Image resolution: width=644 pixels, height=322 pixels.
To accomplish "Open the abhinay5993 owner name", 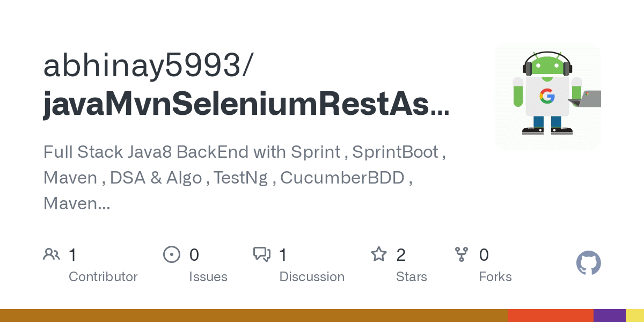I will (146, 66).
